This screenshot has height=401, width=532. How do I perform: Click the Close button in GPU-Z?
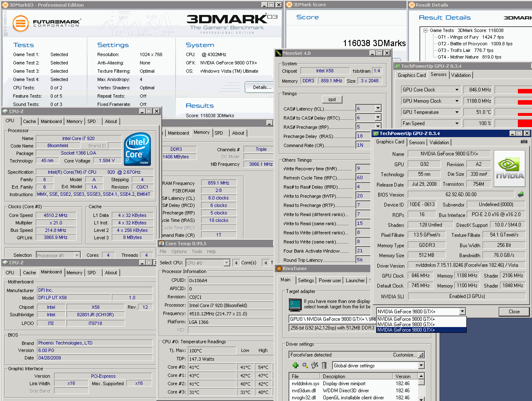pyautogui.click(x=514, y=312)
